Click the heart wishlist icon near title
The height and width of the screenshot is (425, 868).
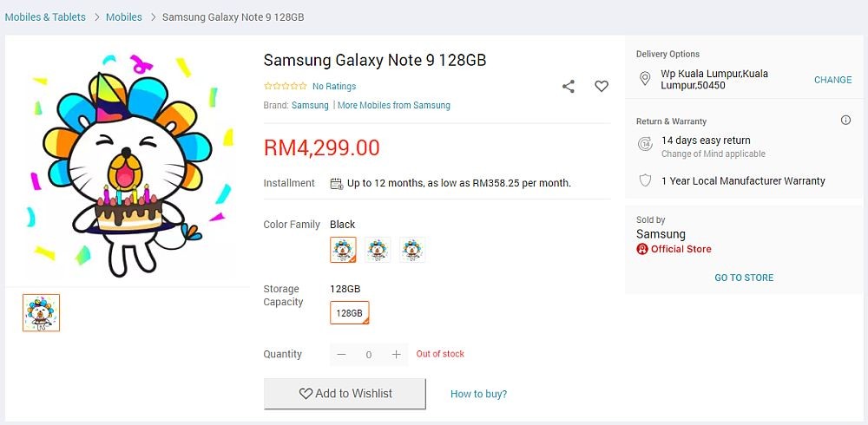tap(602, 86)
